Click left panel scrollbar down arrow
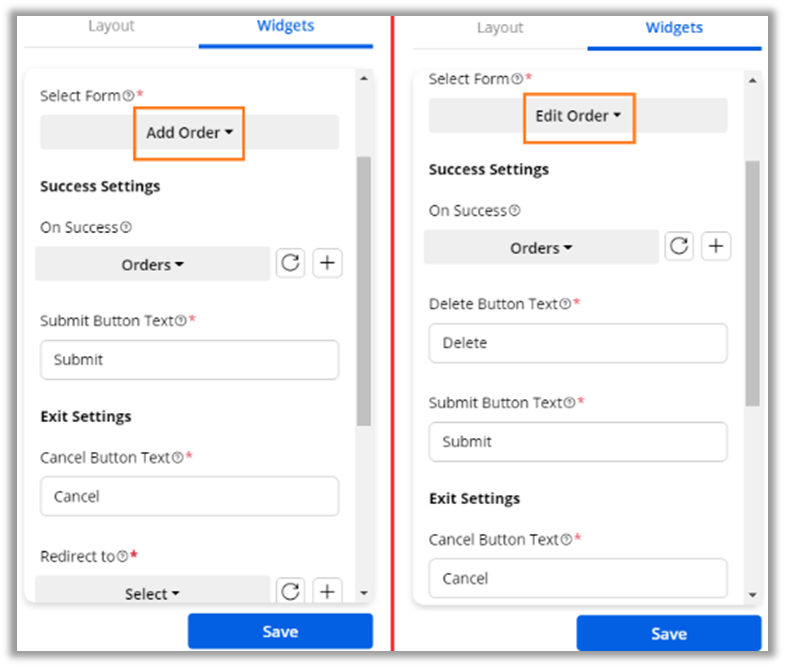This screenshot has height=667, width=785. [x=364, y=593]
